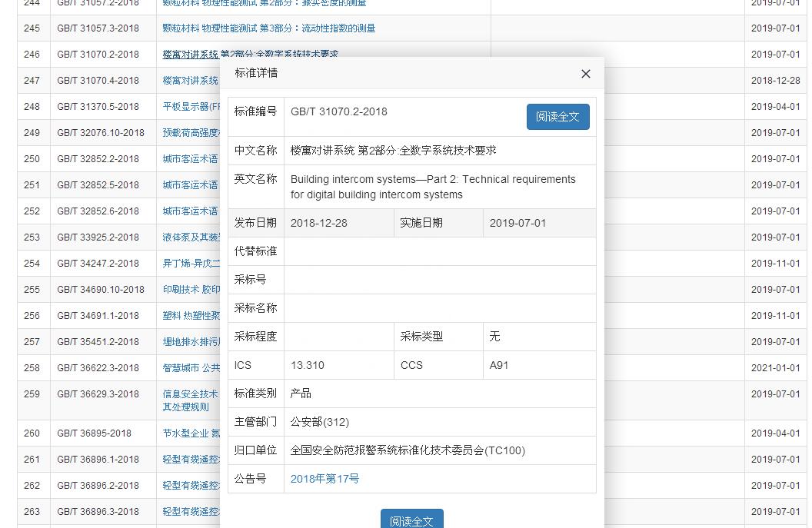Click 阅读全文 button beside the standard number
Viewport: 812px width, 528px height.
557,117
